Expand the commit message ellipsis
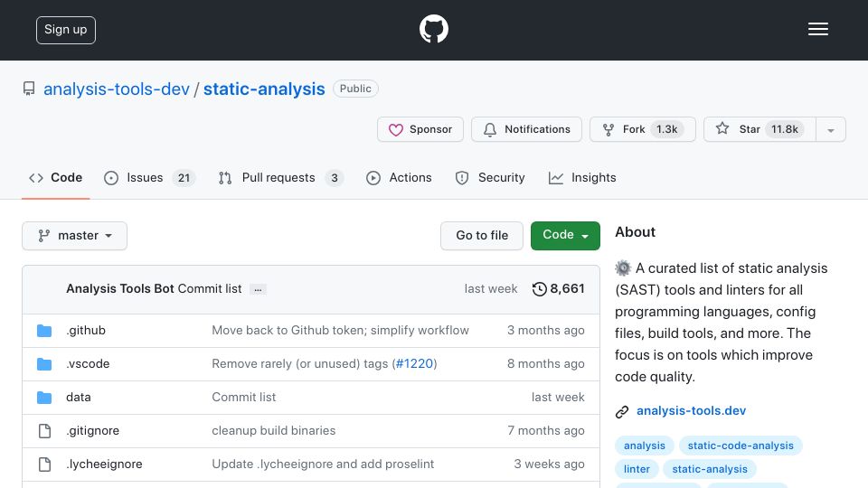The width and height of the screenshot is (868, 488). pos(258,289)
